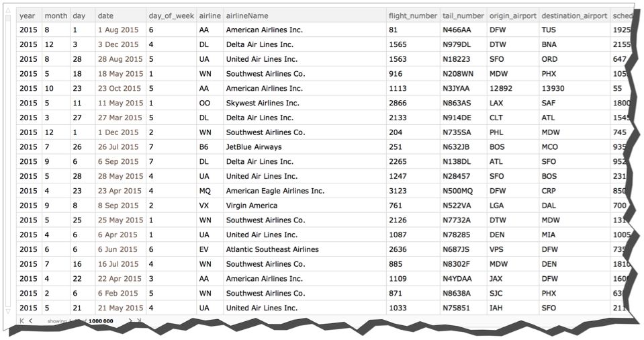Click the total row count '1000 000'
644x340 pixels.
[101, 321]
